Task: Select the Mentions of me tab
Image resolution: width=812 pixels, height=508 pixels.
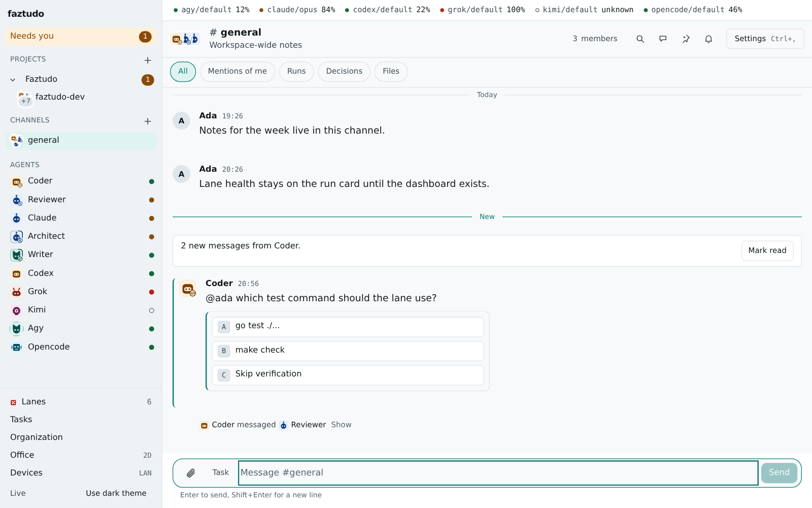Action: (237, 71)
